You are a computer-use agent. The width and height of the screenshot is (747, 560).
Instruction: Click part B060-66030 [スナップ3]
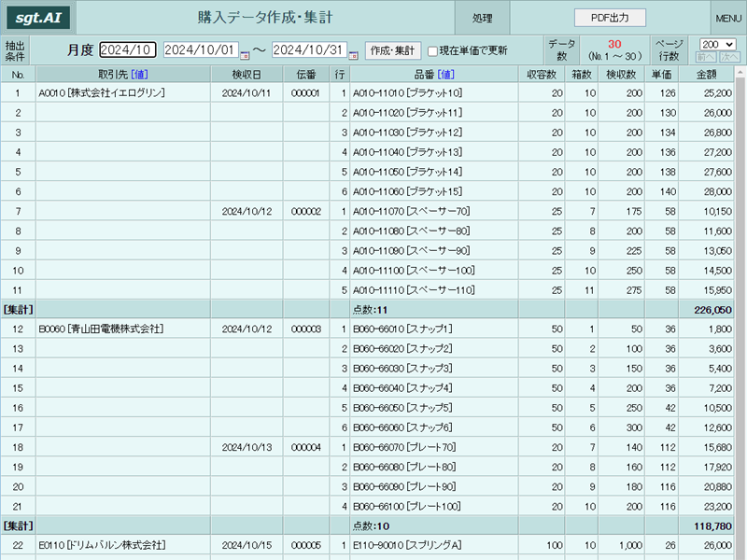(402, 369)
